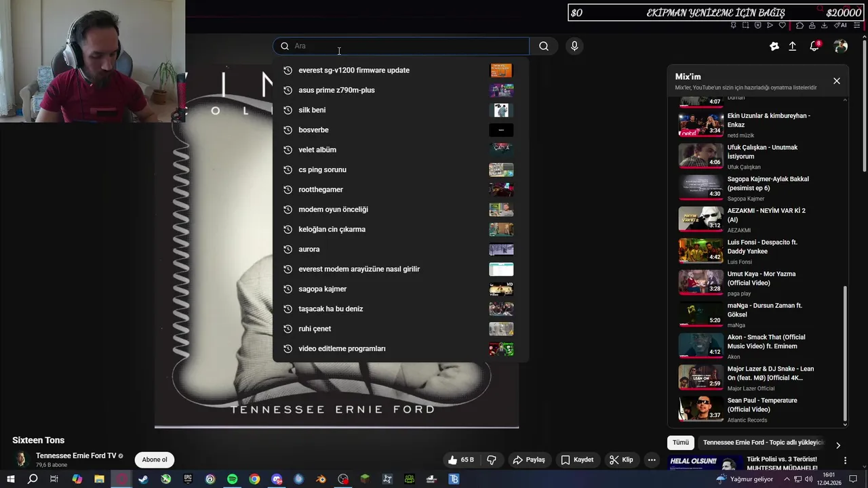This screenshot has height=488, width=868.
Task: Open Umut Kaya - Mor Yazma thumbnail
Action: 701,283
